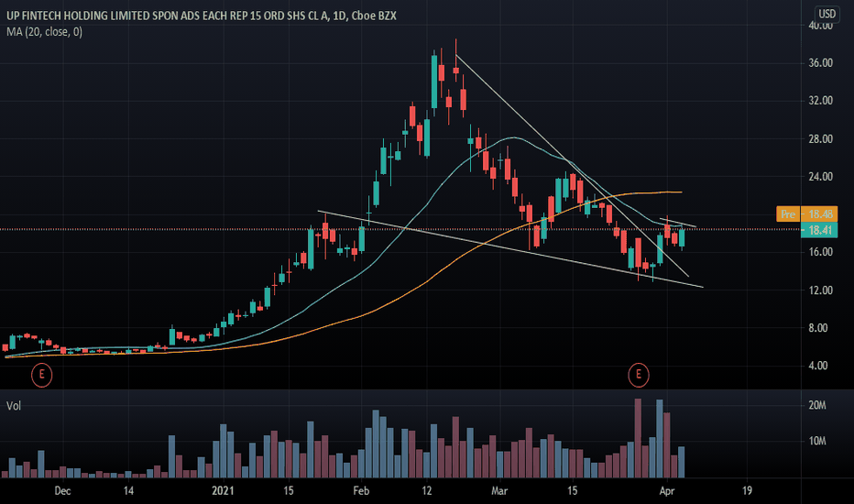The height and width of the screenshot is (504, 854).
Task: Click the 2021 date axis label
Action: coord(223,491)
